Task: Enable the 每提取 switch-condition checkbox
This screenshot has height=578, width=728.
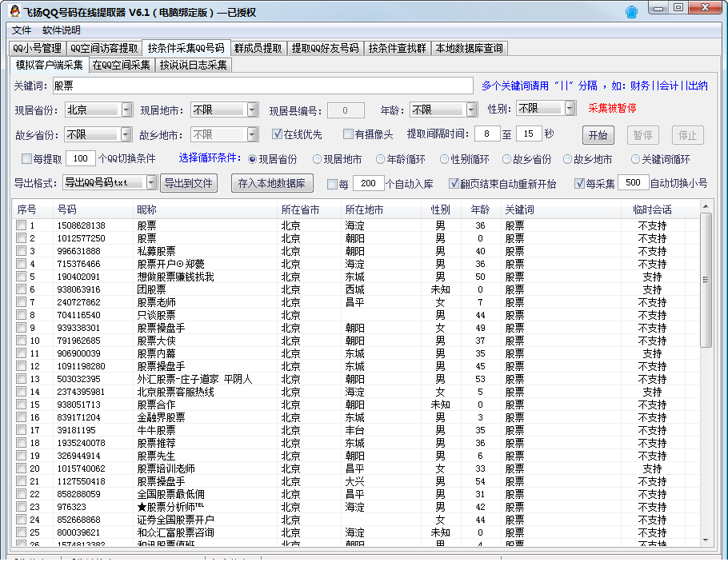Action: click(26, 158)
